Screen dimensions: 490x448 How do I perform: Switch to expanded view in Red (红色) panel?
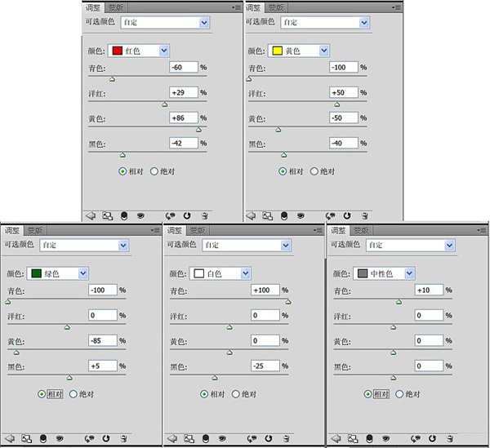coord(108,215)
